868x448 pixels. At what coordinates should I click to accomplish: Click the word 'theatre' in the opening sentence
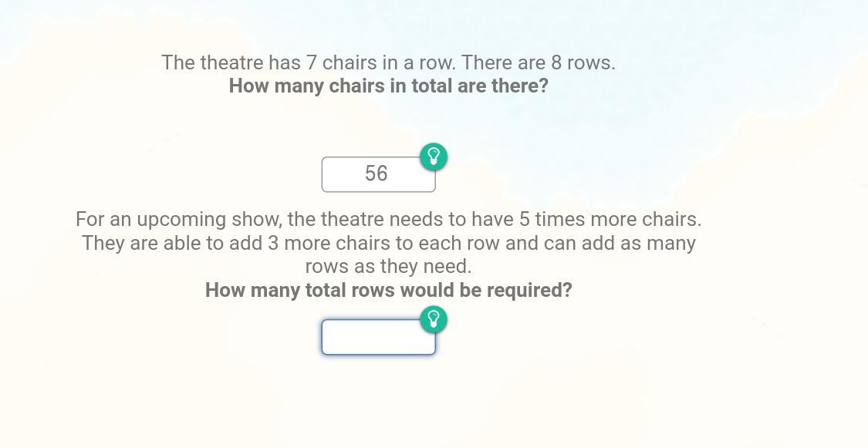pos(231,62)
